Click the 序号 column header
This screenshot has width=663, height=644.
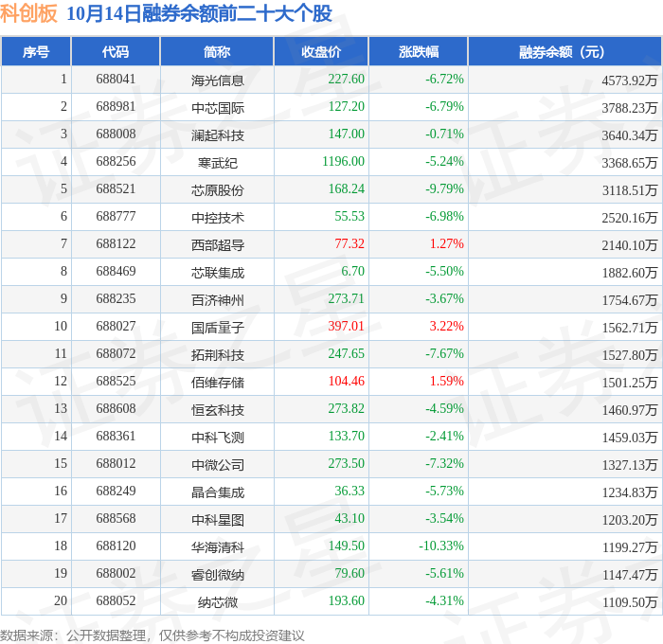tap(36, 51)
